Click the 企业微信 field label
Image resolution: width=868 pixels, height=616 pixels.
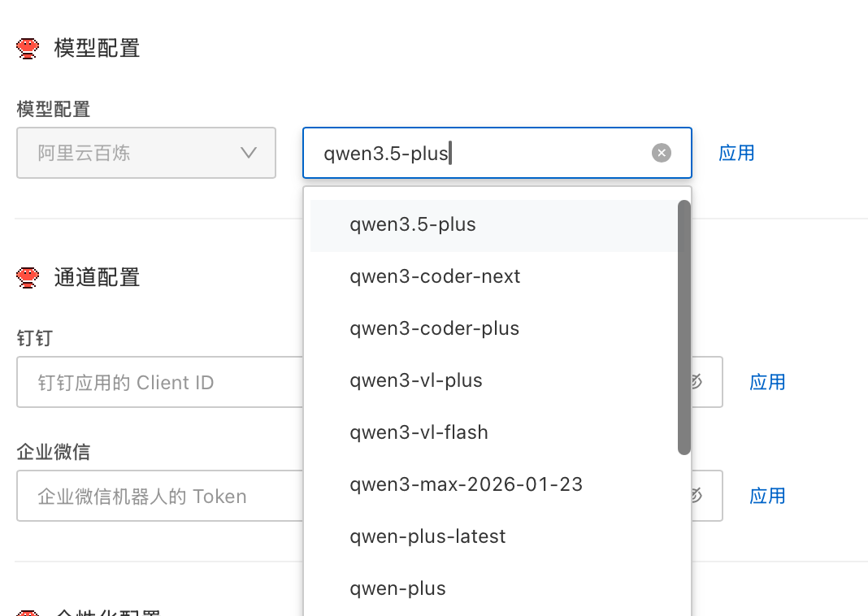point(53,452)
